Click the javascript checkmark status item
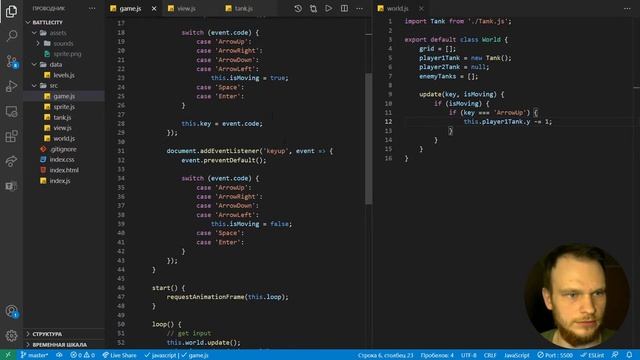The height and width of the screenshot is (360, 640). tap(161, 355)
